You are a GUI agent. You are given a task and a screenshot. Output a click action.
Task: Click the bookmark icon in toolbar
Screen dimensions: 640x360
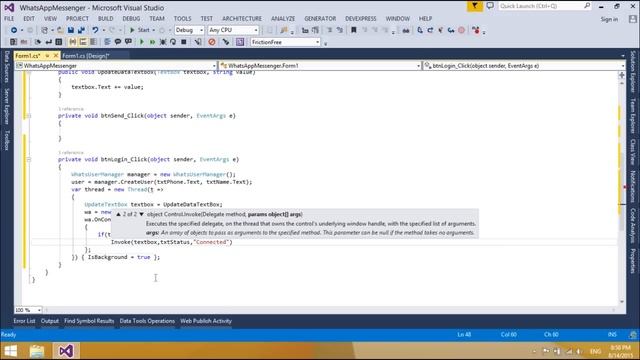point(354,30)
